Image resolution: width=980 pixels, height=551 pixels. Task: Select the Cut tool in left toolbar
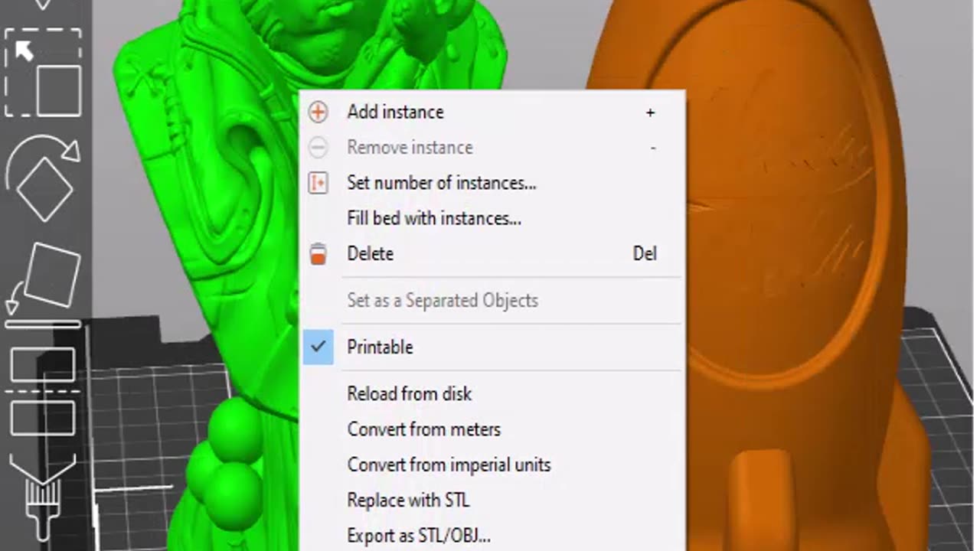point(43,392)
